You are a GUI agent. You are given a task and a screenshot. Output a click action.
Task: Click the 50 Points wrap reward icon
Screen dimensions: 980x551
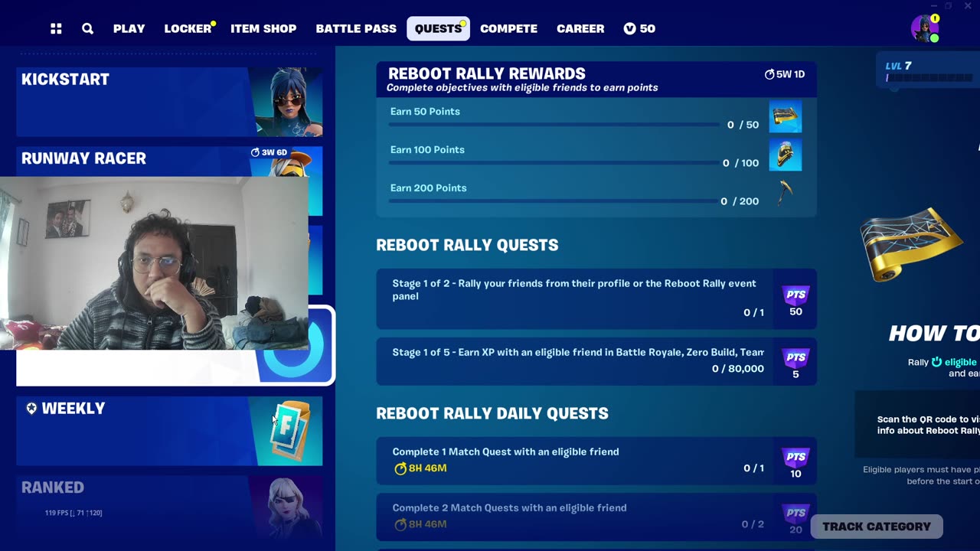point(785,117)
